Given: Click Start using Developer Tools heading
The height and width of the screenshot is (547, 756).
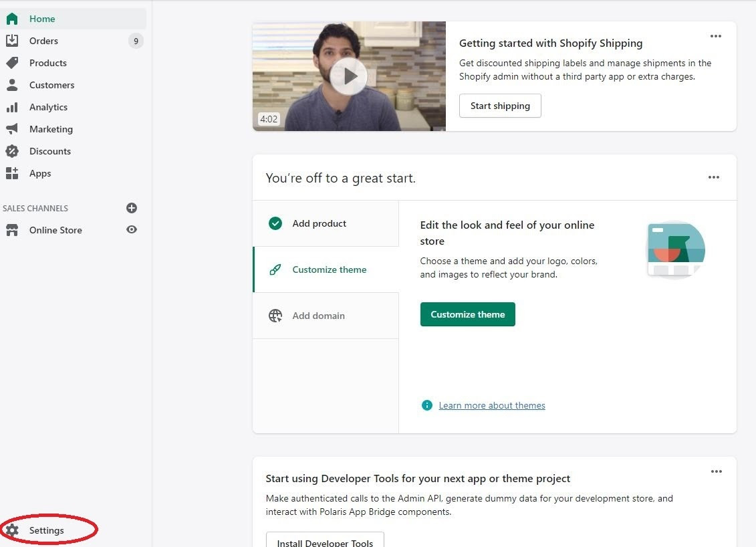Looking at the screenshot, I should click(418, 479).
